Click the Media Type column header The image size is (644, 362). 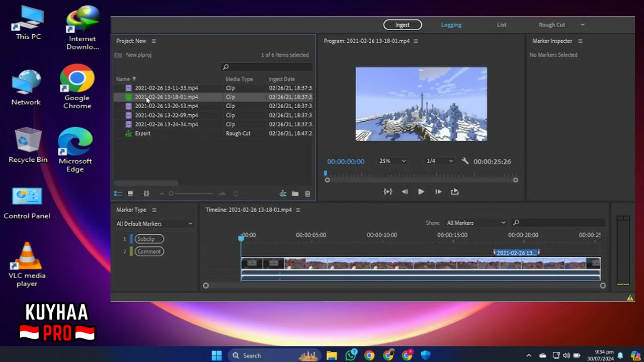click(239, 79)
